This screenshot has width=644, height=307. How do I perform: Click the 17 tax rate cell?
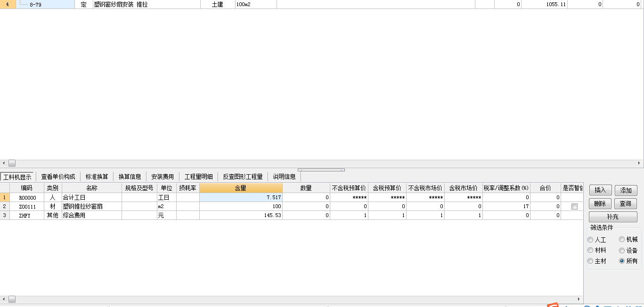coord(506,206)
